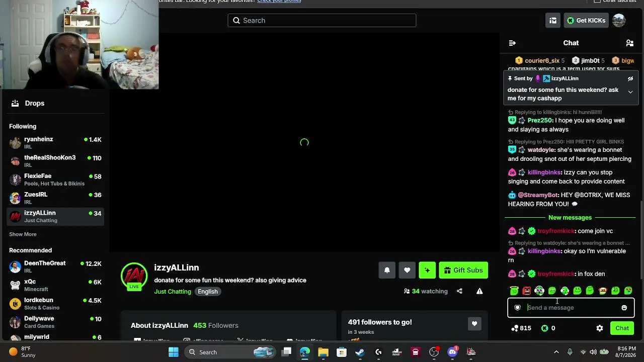Screen dimensions: 644x362
Task: Select izzyALLinn in the Following list
Action: point(55,217)
